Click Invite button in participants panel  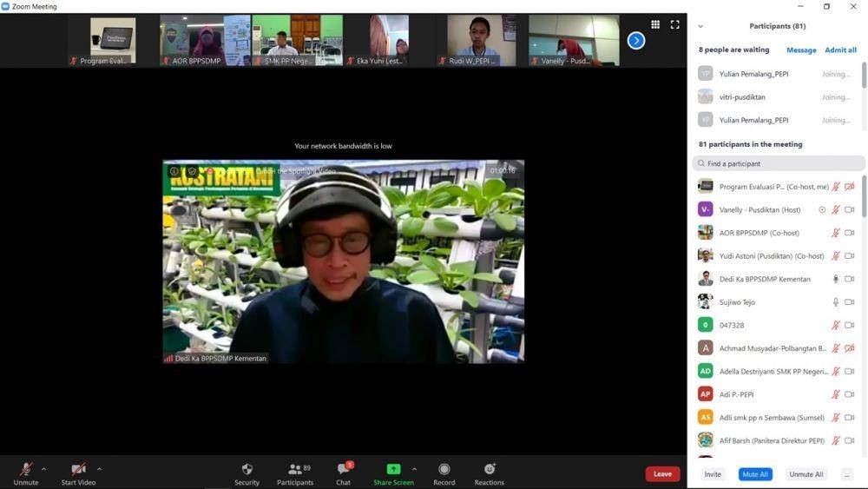pyautogui.click(x=713, y=474)
